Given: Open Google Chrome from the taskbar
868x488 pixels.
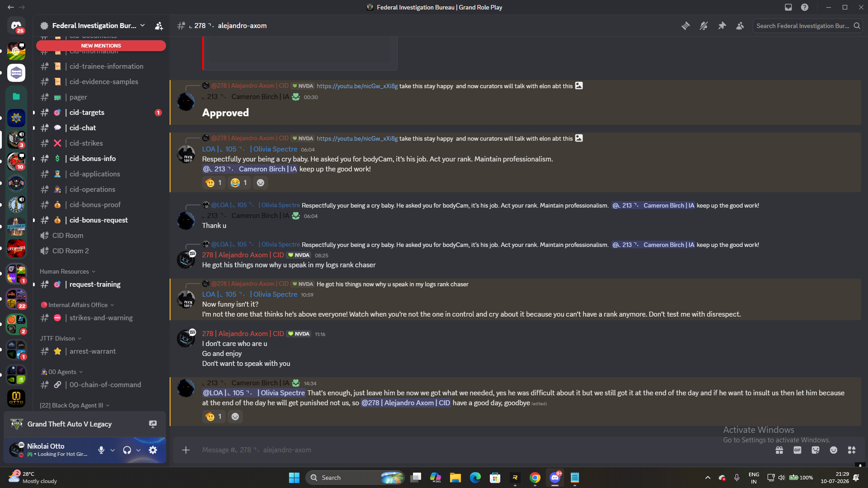Looking at the screenshot, I should (x=535, y=478).
